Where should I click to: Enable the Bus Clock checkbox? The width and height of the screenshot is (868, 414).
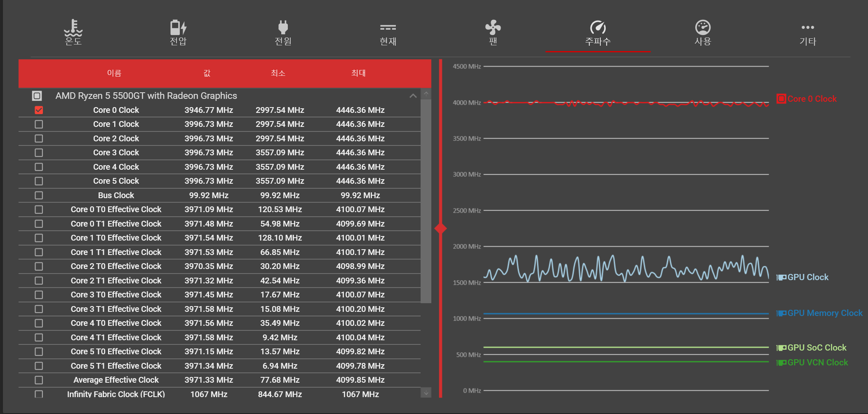pyautogui.click(x=39, y=195)
